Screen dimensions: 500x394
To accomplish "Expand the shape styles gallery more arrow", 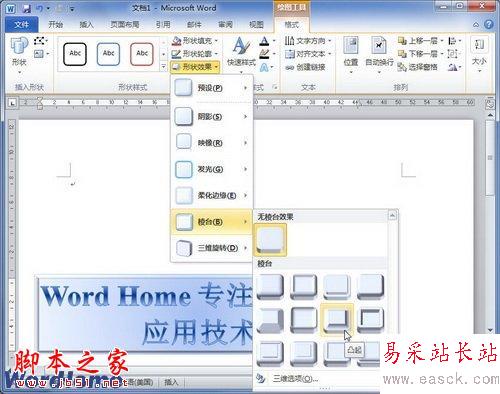I will [x=163, y=67].
